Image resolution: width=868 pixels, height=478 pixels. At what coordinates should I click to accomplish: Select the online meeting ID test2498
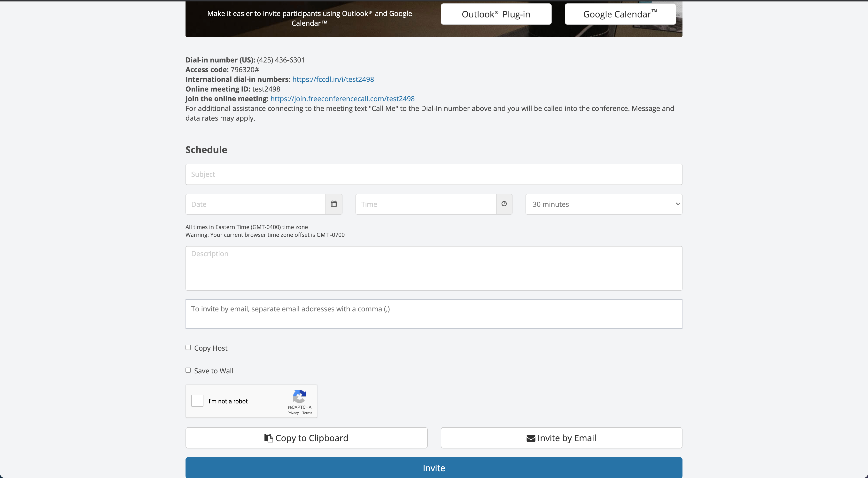[266, 89]
